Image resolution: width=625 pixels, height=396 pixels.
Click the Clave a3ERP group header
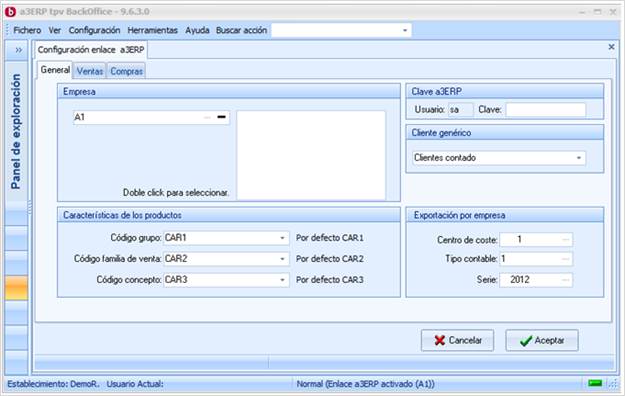[505, 91]
